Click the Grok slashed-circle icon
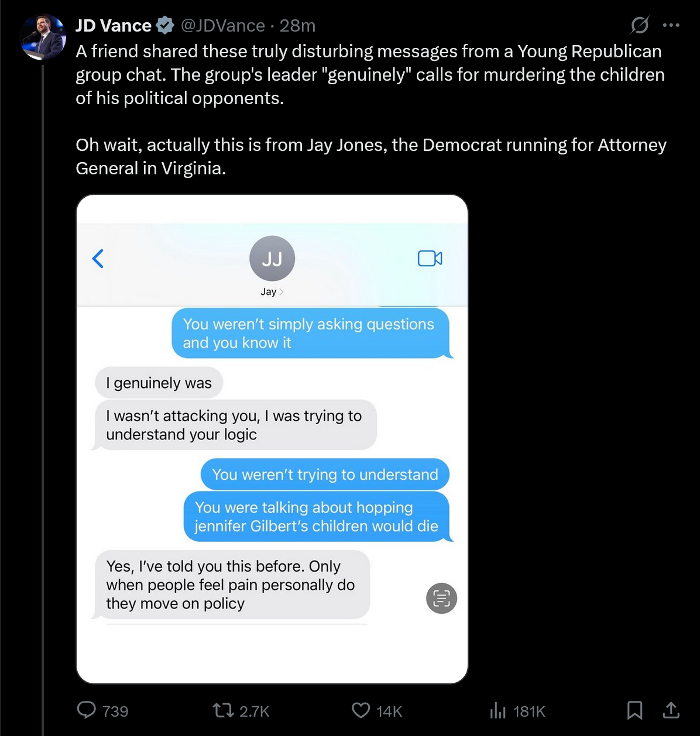 [640, 25]
